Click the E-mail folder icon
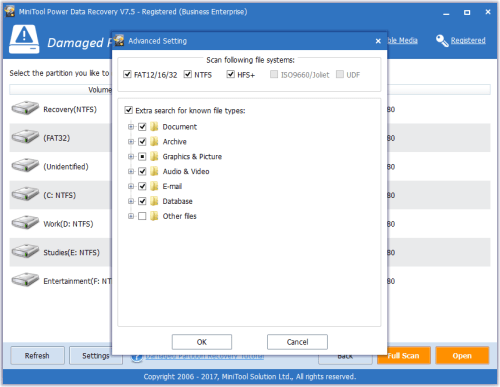 tap(154, 186)
